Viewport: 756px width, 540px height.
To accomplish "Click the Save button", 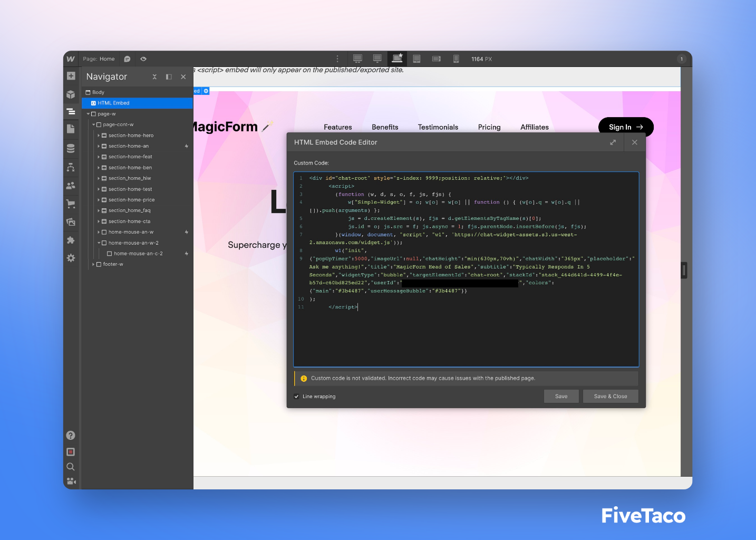I will click(x=561, y=397).
